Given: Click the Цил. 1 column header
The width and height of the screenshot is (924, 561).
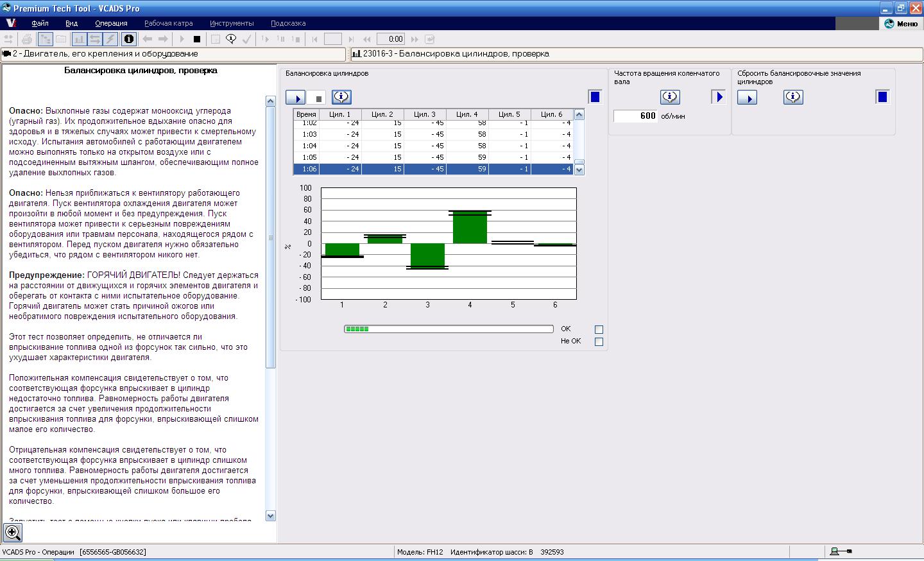Looking at the screenshot, I should point(340,114).
